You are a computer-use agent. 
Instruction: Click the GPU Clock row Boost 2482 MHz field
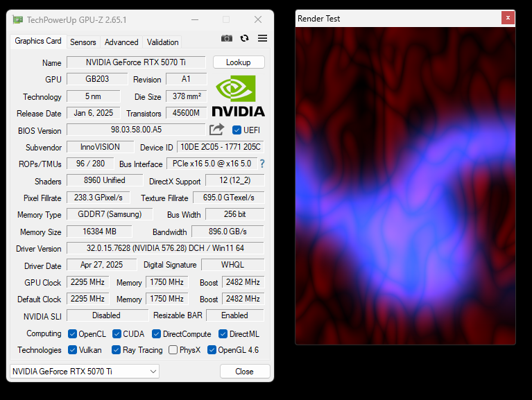click(243, 282)
